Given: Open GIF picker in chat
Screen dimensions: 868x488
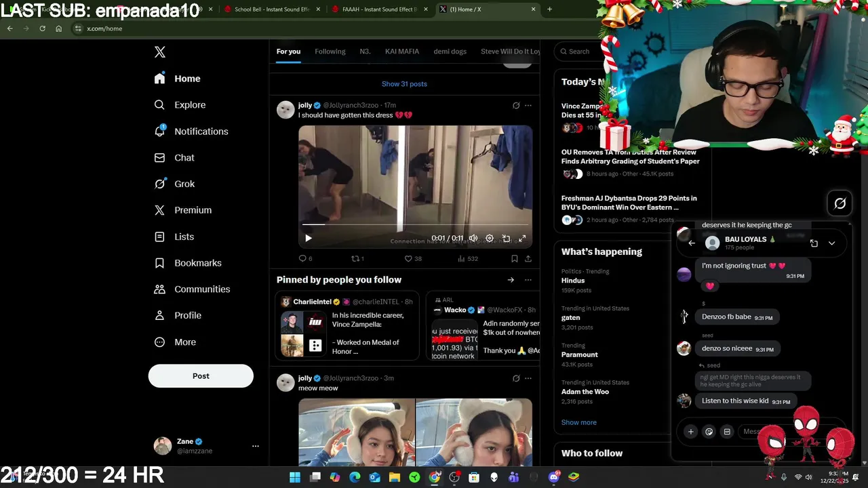Looking at the screenshot, I should (x=727, y=432).
